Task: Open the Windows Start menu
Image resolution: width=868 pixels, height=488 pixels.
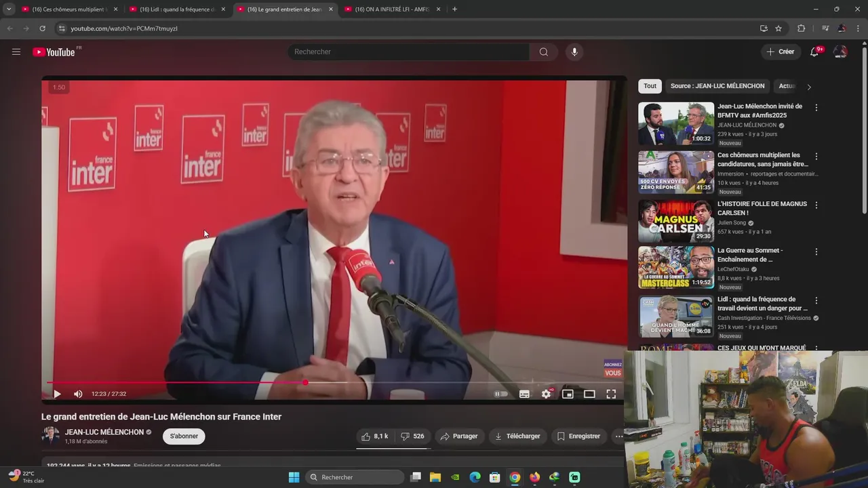Action: coord(294,477)
